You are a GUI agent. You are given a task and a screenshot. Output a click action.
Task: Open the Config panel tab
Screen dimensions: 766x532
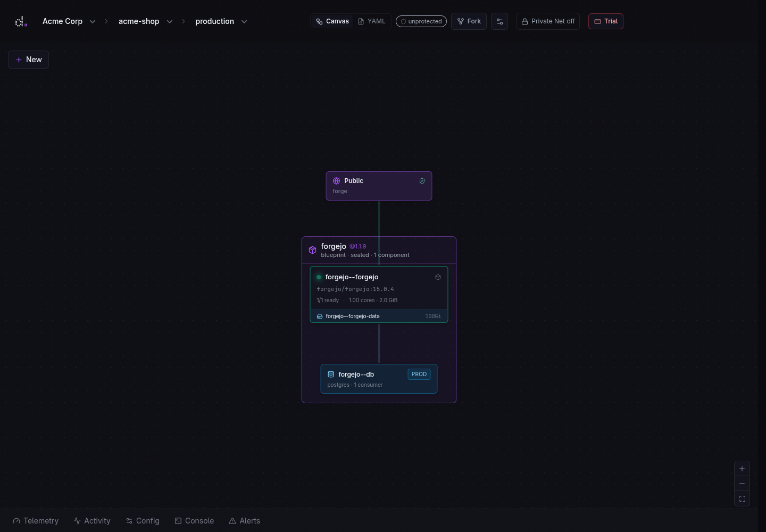[143, 521]
